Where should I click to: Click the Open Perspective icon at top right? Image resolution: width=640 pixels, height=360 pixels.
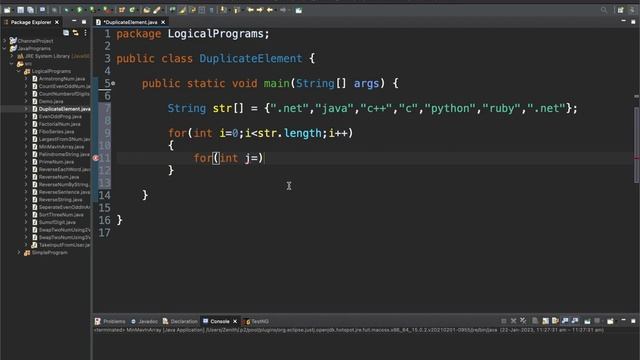click(x=620, y=10)
